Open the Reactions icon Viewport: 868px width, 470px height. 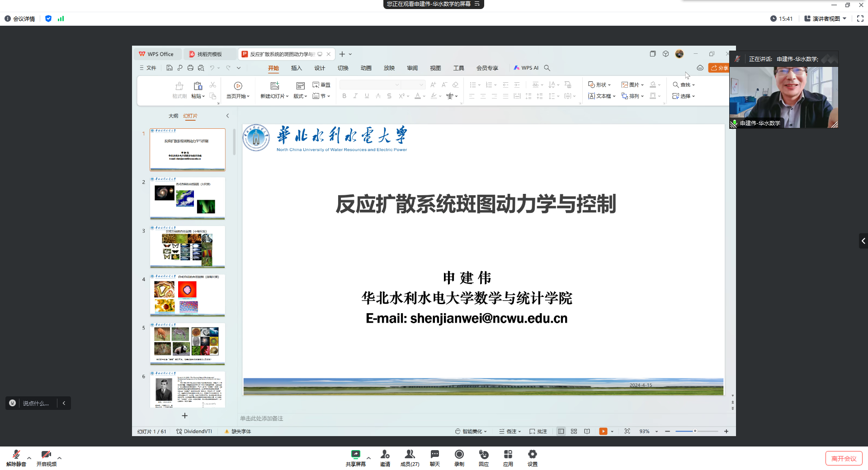pos(483,455)
